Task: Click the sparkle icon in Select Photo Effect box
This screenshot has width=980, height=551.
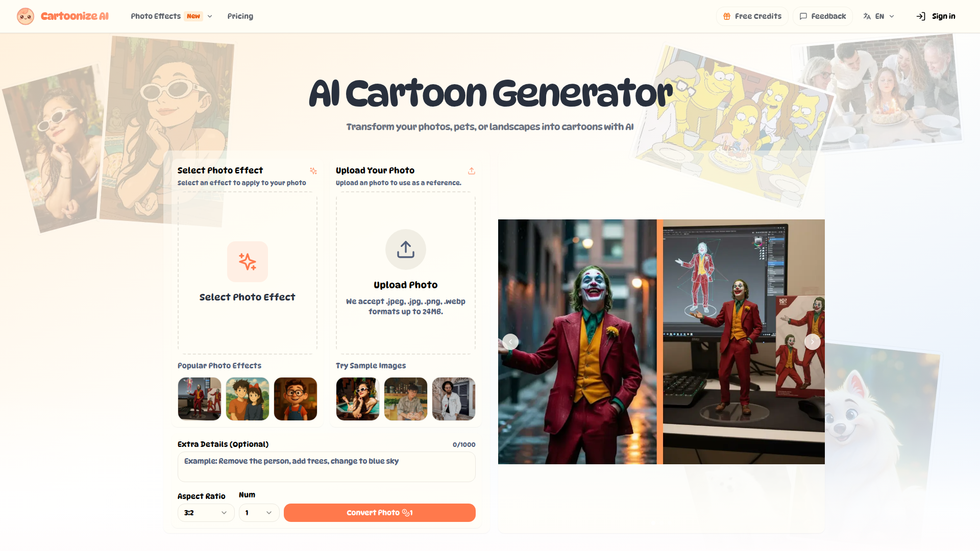Action: 248,262
